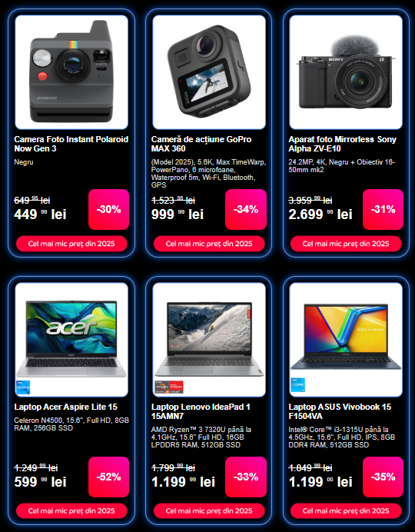Screen dimensions: 415x532
Task: Click the Intel Celeron badge on Acer laptop
Action: pos(23,387)
